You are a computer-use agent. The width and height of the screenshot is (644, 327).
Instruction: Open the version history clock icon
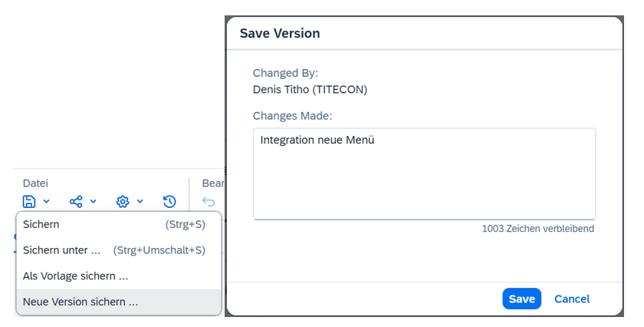click(169, 202)
